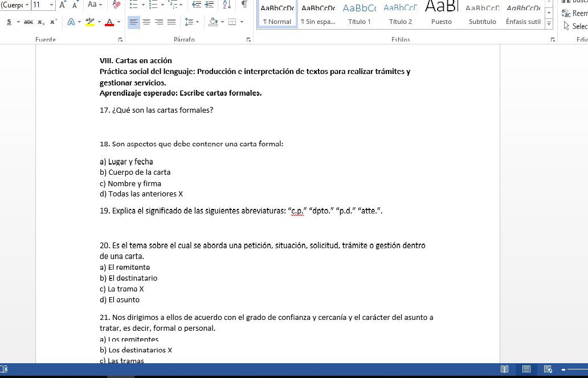Open the font size dropdown
This screenshot has height=378, width=588.
52,5
